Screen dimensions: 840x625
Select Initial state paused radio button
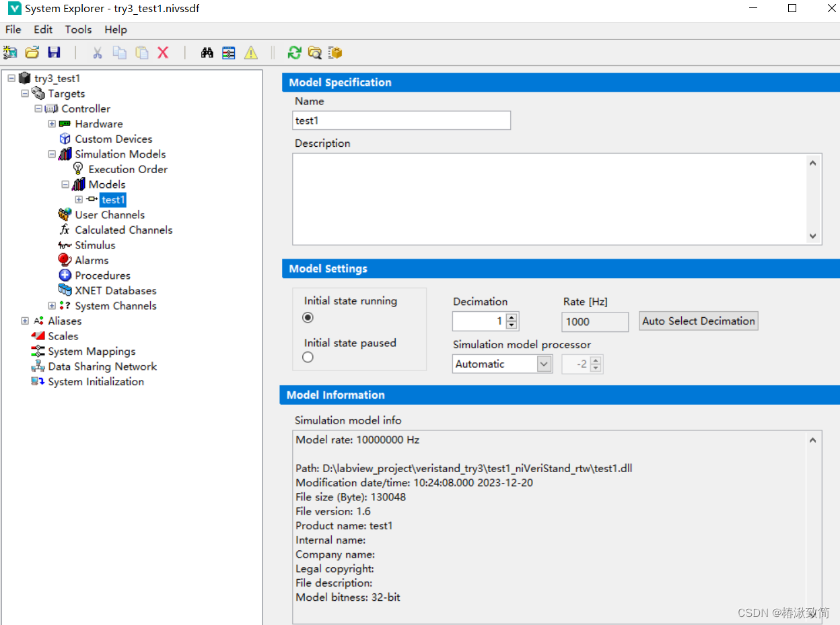(x=308, y=358)
